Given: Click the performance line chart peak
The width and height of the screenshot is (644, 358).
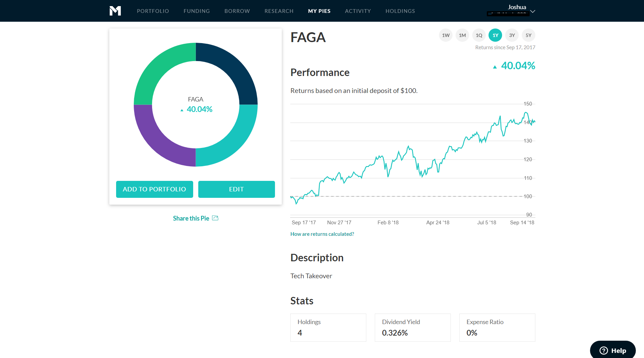Looking at the screenshot, I should pos(526,113).
